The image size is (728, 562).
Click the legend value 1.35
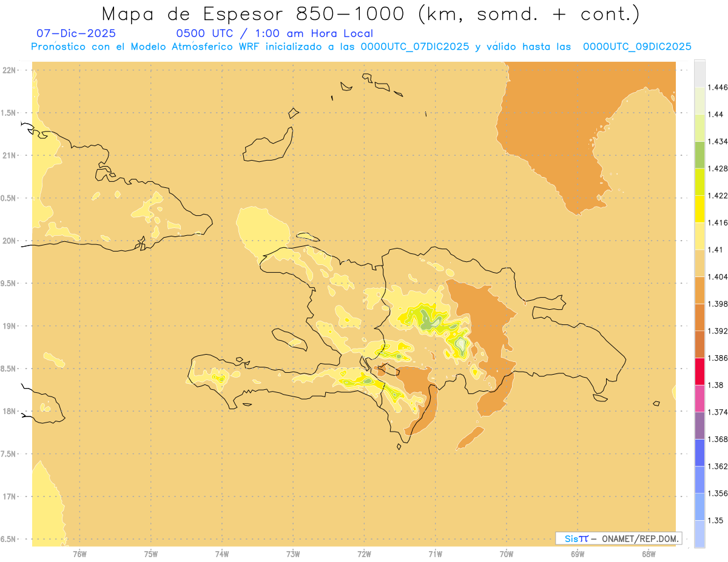[715, 520]
